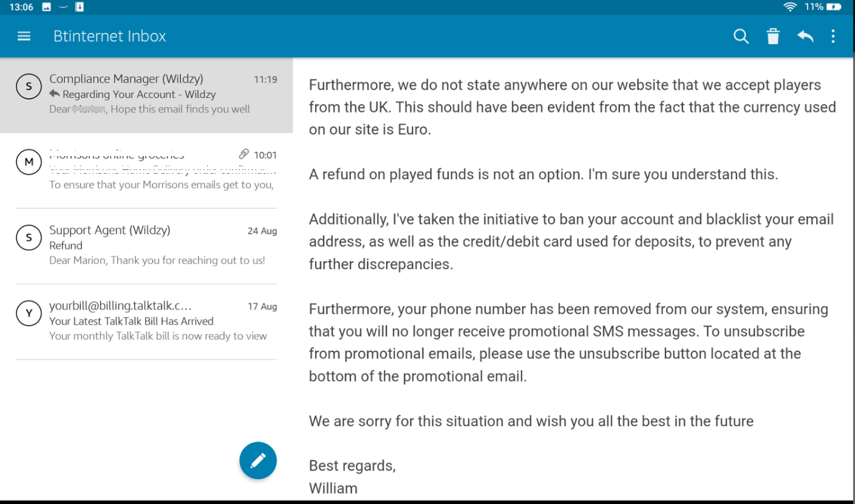
Task: Select the Morrisons sender avatar circle
Action: (x=29, y=163)
